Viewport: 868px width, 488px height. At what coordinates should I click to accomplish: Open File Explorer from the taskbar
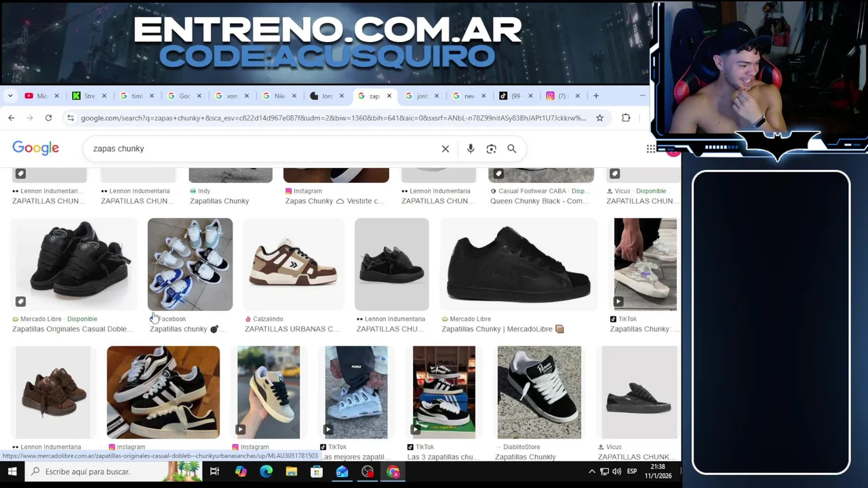[292, 472]
